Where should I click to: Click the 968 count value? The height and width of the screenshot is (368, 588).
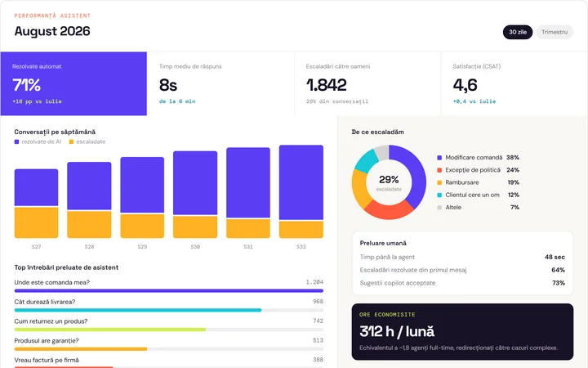point(318,302)
